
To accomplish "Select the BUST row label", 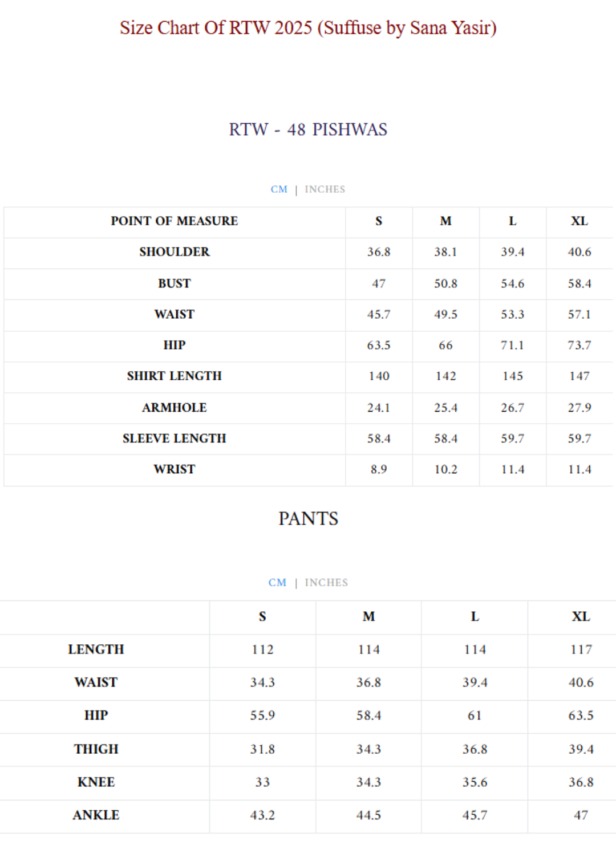I will (174, 283).
